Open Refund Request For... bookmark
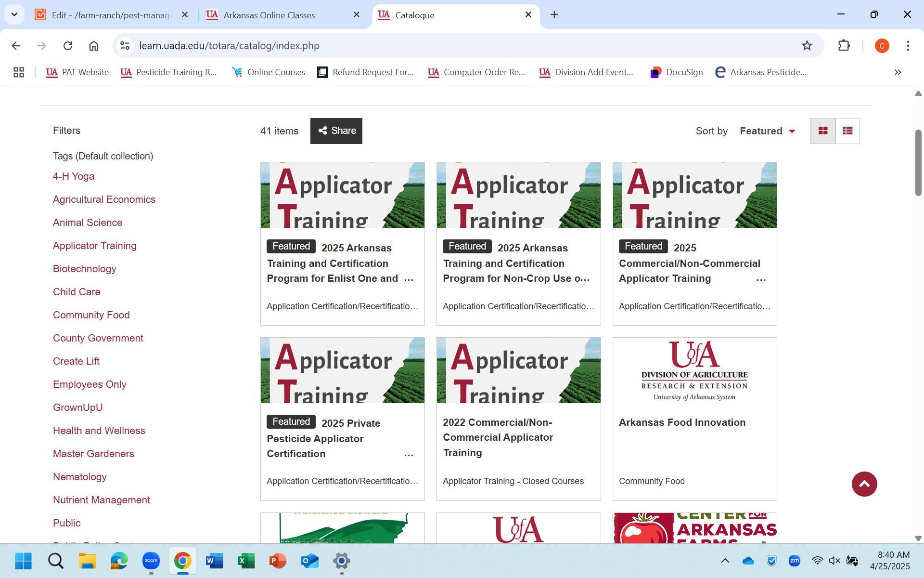924x578 pixels. [x=366, y=72]
